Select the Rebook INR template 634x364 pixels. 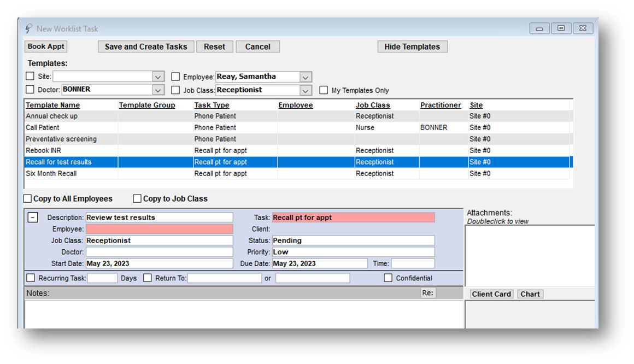[297, 150]
